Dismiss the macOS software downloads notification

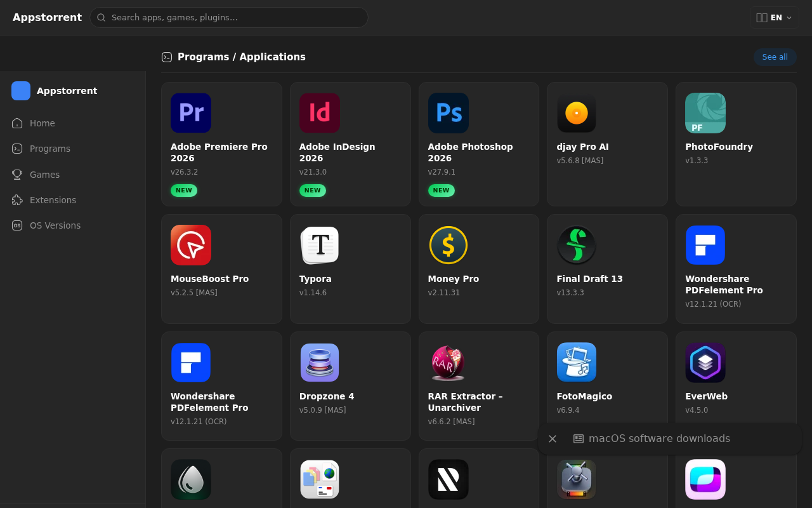[553, 439]
